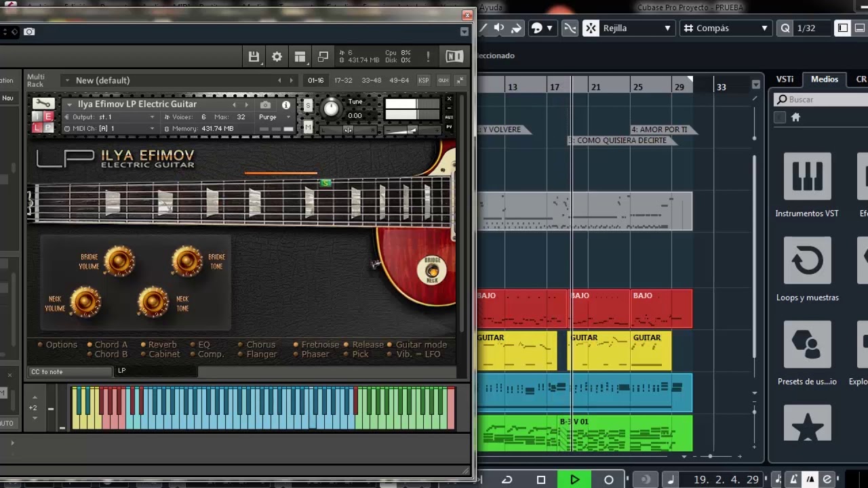Toggle Cubase left zone visibility
This screenshot has width=868, height=488.
843,28
